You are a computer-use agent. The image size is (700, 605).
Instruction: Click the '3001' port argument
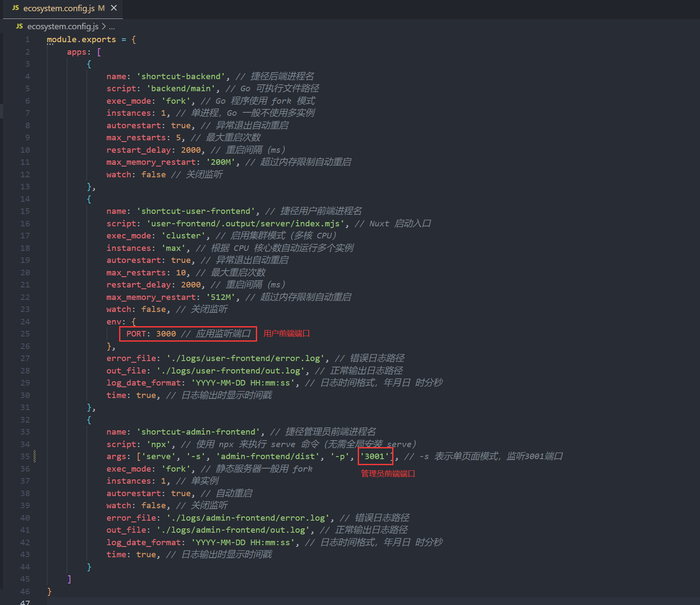375,457
